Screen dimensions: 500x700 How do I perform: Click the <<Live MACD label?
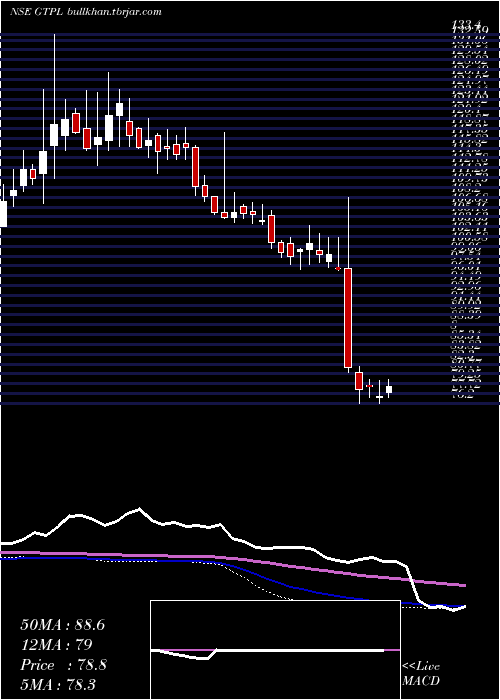[x=421, y=674]
